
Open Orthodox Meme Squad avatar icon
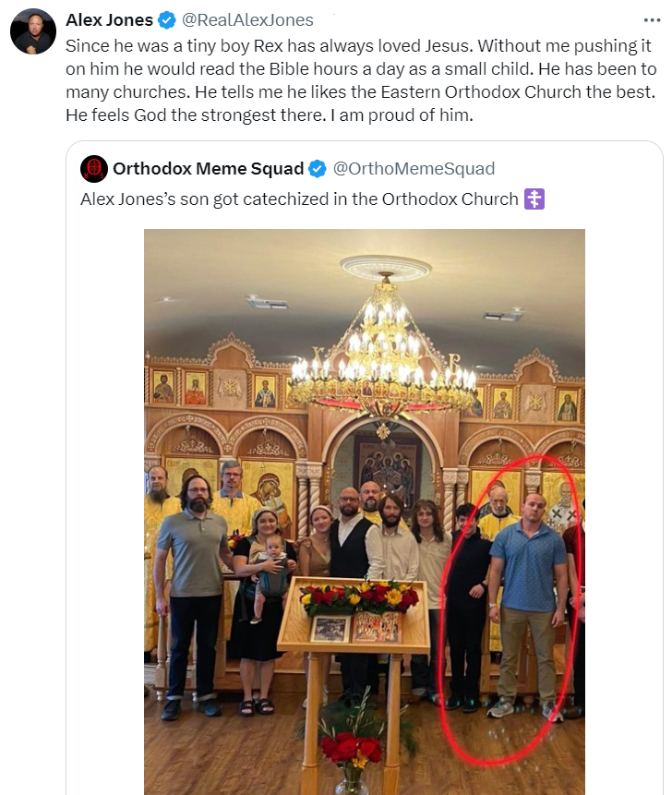(x=94, y=169)
